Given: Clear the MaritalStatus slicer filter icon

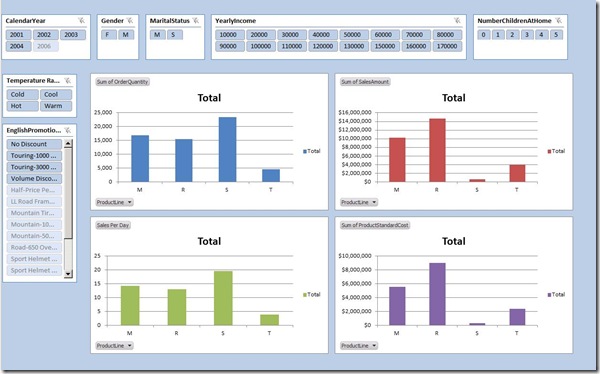Looking at the screenshot, I should [x=196, y=21].
